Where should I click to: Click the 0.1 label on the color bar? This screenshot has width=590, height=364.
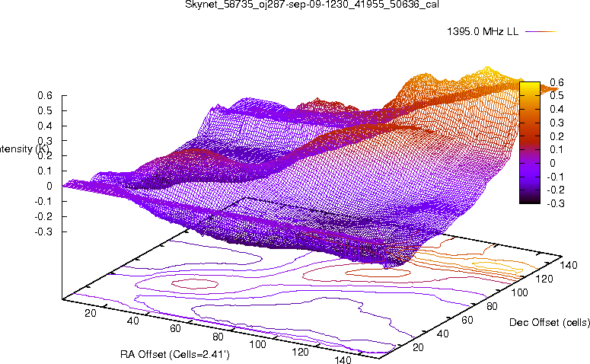(x=557, y=149)
